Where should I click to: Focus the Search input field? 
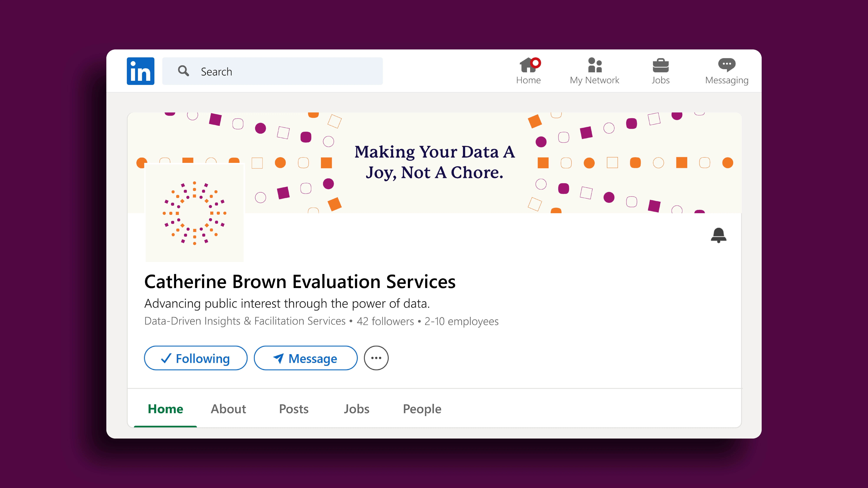[272, 71]
